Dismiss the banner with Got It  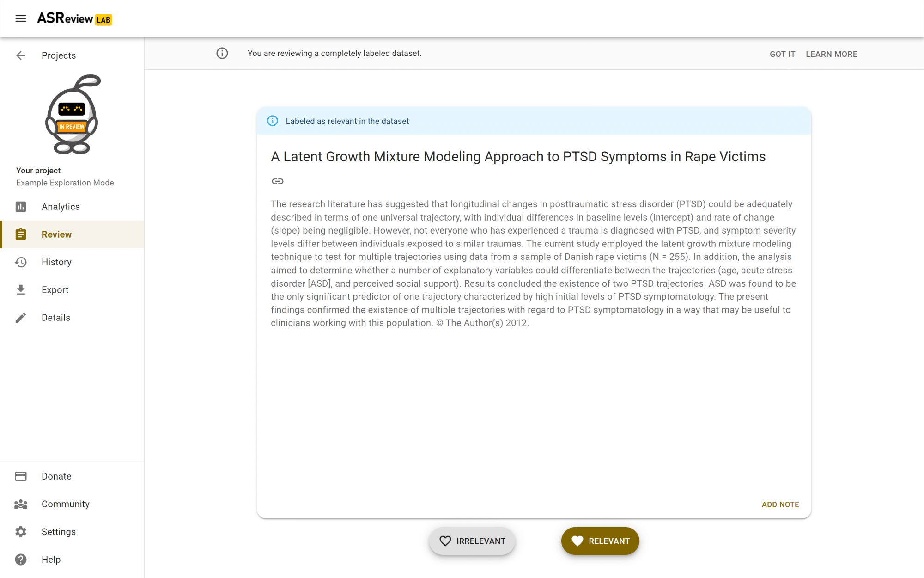(x=782, y=54)
